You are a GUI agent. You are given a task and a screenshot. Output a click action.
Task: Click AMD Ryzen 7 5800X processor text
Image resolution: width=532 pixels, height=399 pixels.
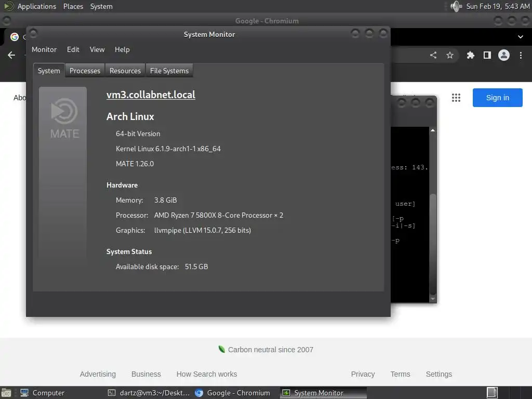(219, 215)
